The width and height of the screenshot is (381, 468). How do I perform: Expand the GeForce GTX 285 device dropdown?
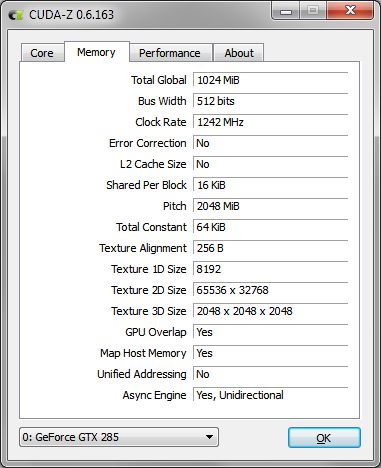coord(119,437)
